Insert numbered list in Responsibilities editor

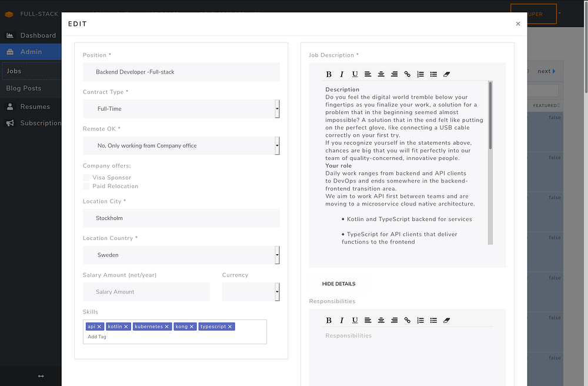click(420, 320)
